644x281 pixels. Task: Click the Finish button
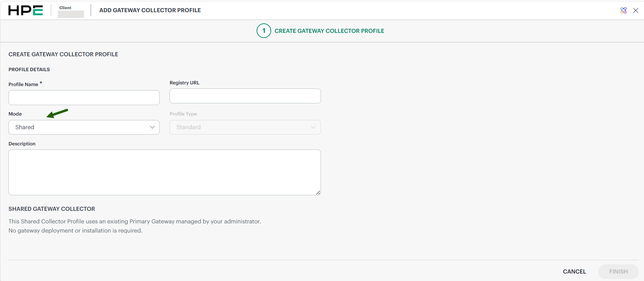coord(618,272)
